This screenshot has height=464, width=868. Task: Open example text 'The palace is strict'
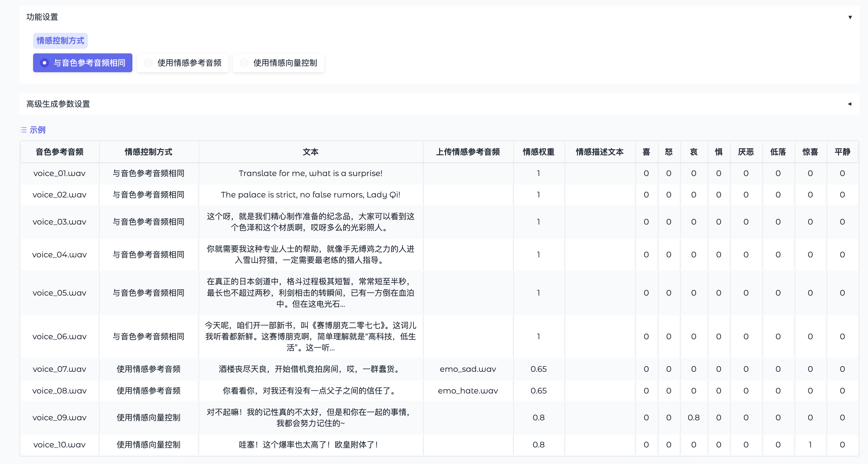310,194
